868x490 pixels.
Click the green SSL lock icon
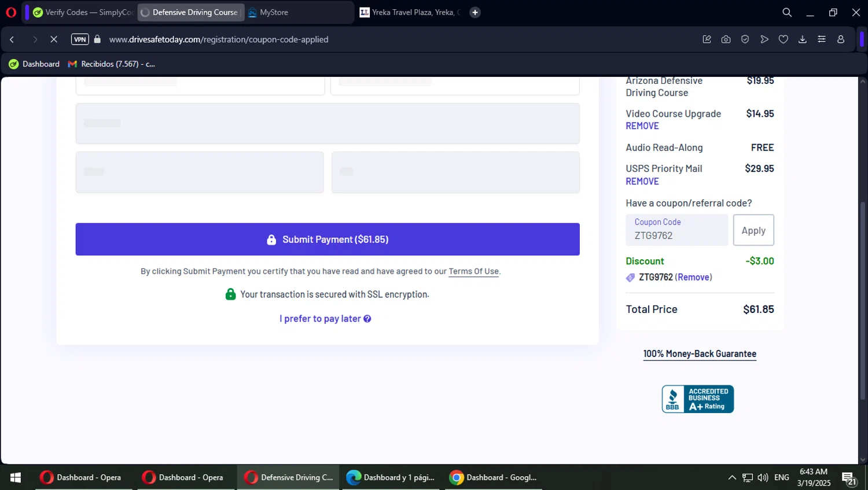point(230,294)
